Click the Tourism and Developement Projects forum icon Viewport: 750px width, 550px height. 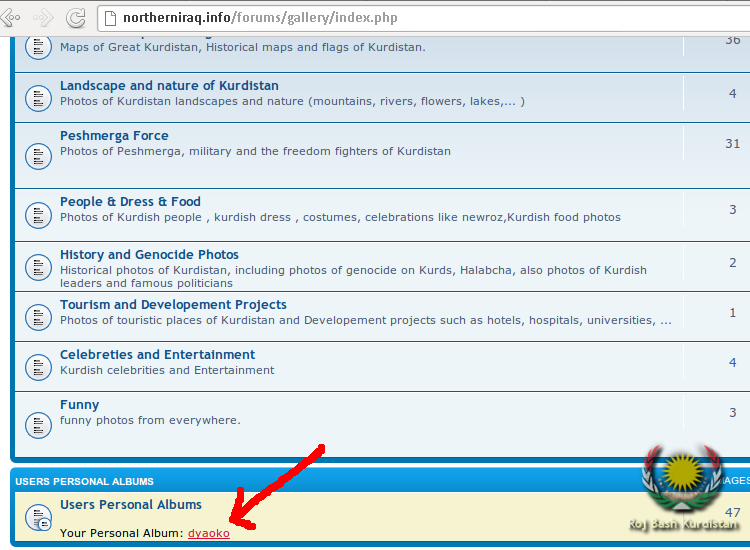[x=38, y=316]
